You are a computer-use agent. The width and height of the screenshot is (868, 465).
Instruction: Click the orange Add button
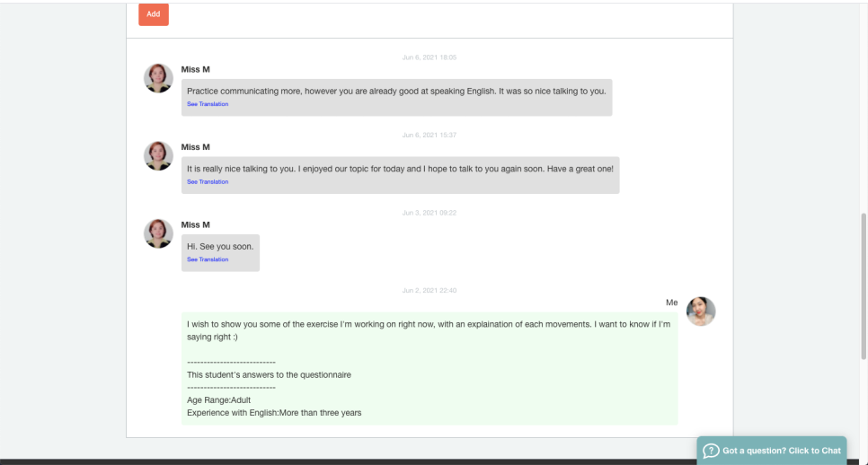point(153,13)
